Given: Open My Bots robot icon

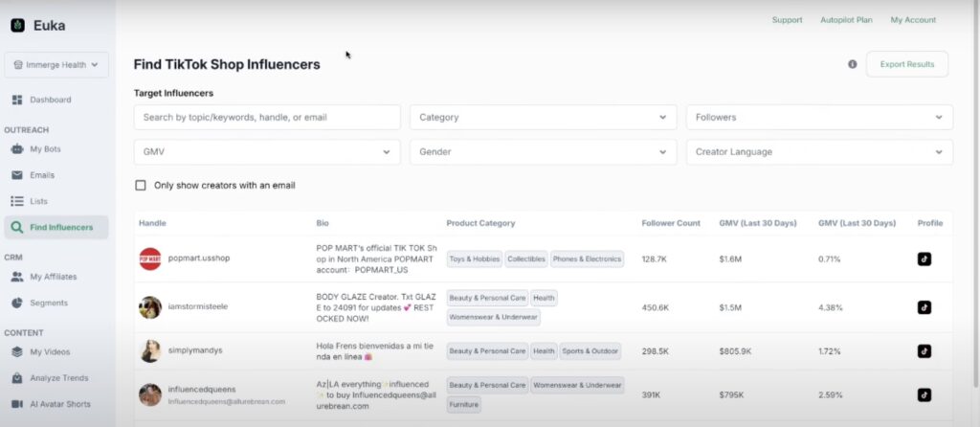Looking at the screenshot, I should pyautogui.click(x=17, y=148).
